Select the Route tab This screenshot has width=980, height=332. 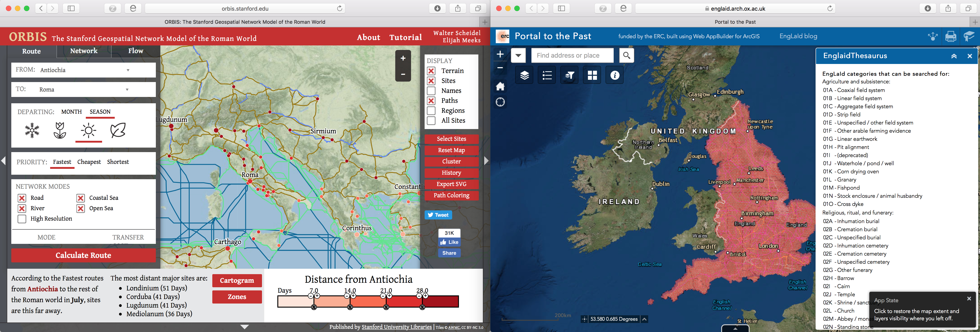[32, 51]
